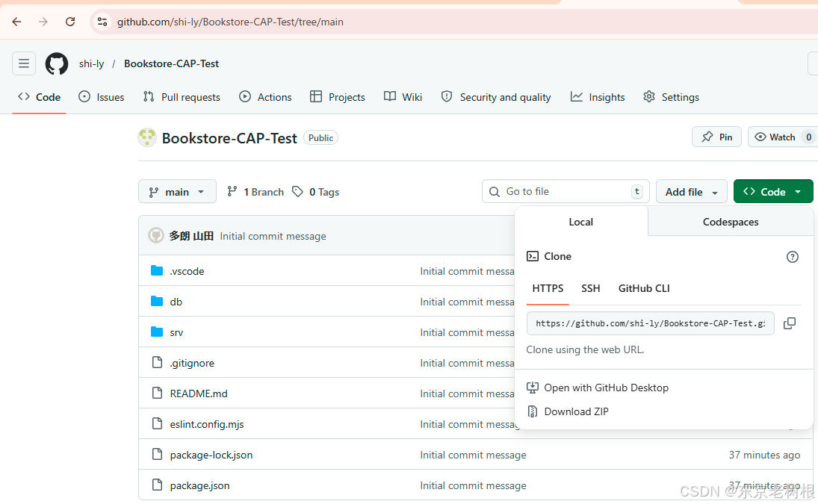Screen dimensions: 818x504
Task: Open the .vscode folder
Action: coord(187,271)
